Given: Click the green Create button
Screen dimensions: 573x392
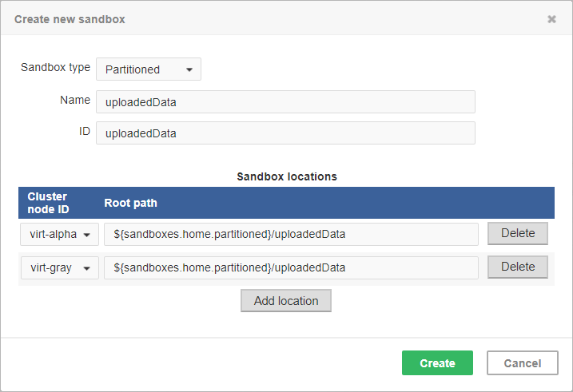Looking at the screenshot, I should (x=437, y=363).
